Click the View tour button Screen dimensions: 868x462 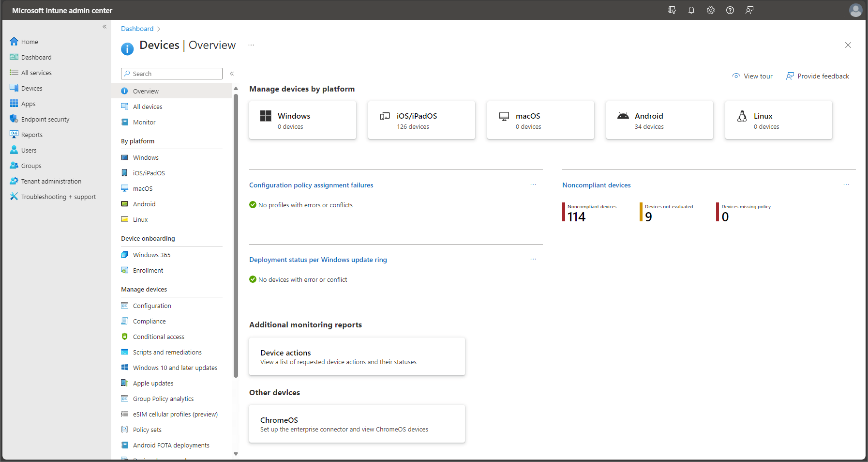point(752,76)
